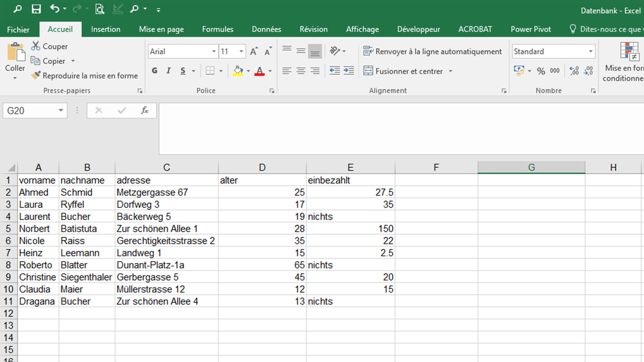Image resolution: width=644 pixels, height=362 pixels.
Task: Increase decimal places
Action: pyautogui.click(x=574, y=71)
